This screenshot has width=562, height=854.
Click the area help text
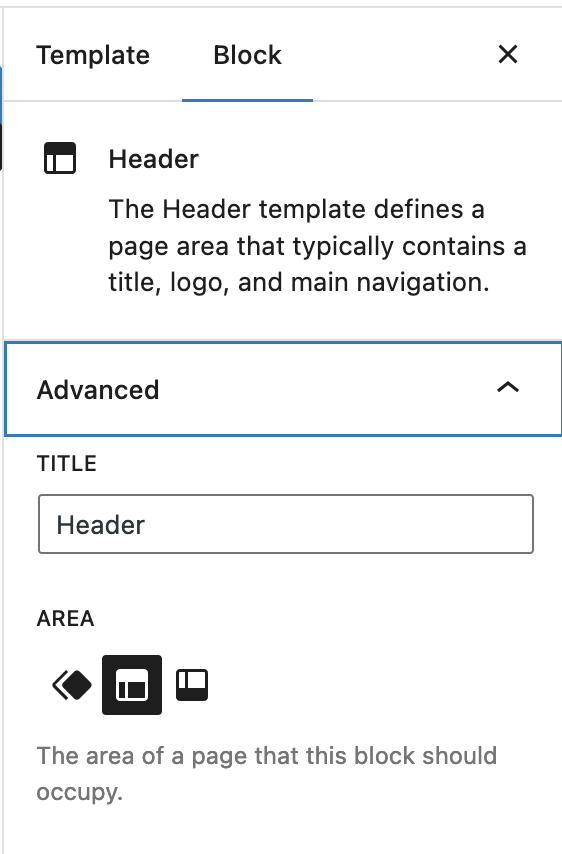[x=267, y=773]
